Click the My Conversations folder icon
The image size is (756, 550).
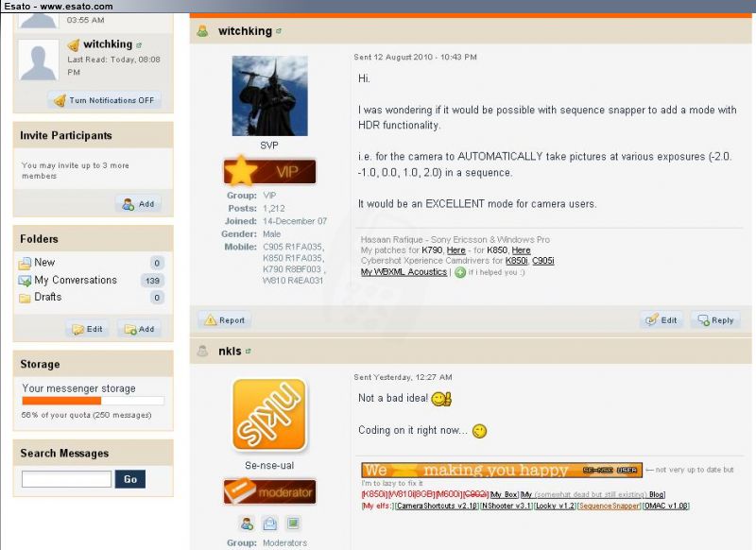coord(25,281)
